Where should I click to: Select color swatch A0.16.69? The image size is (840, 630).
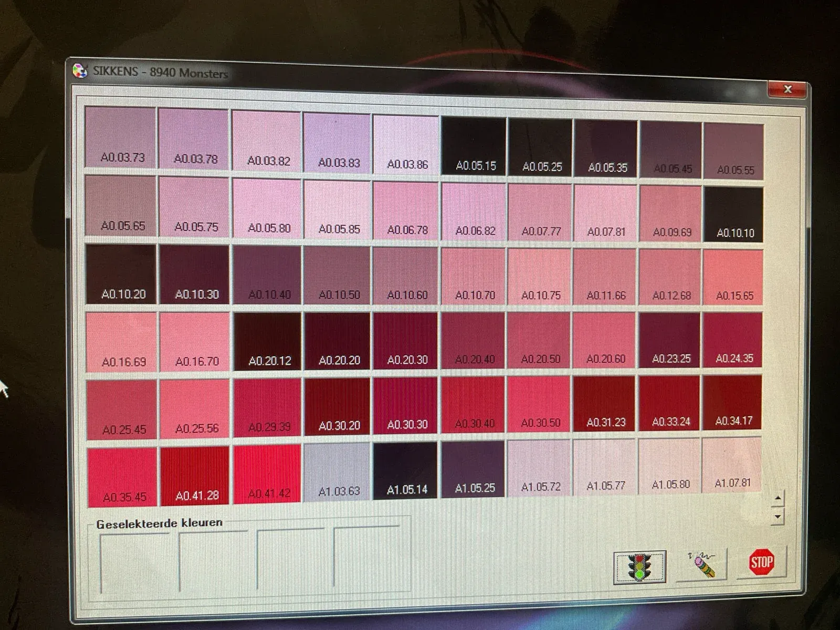[x=122, y=342]
